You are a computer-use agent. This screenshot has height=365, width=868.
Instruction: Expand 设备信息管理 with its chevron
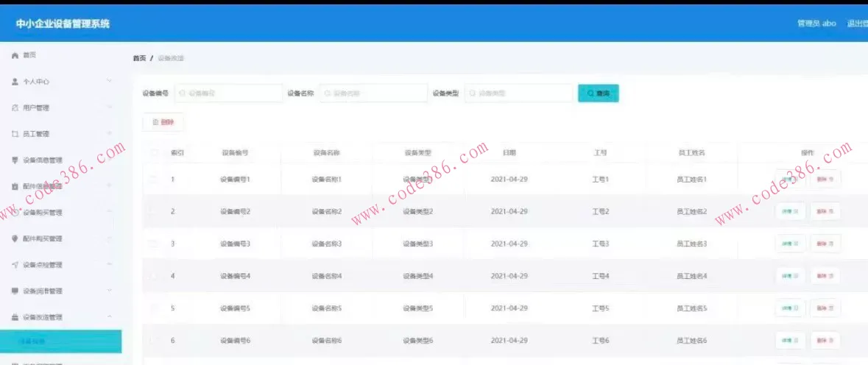point(109,160)
